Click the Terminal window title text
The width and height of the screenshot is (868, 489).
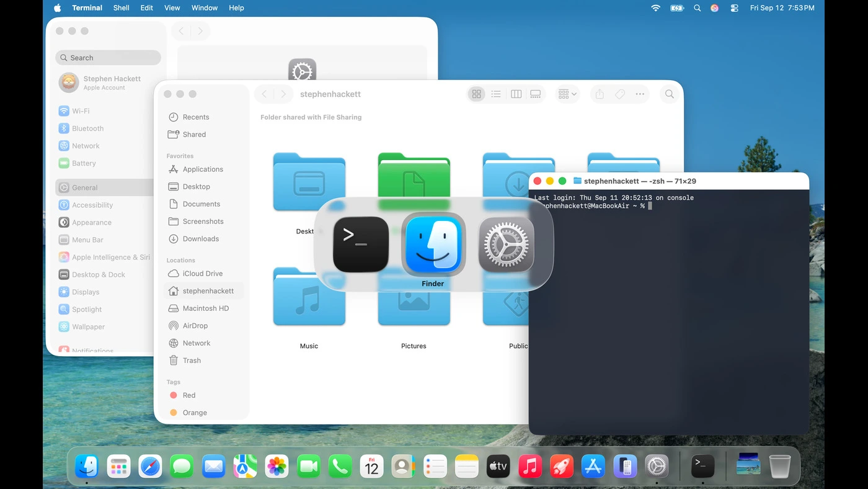tap(640, 181)
